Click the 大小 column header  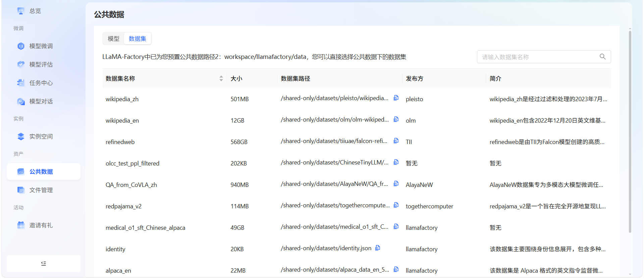(236, 78)
